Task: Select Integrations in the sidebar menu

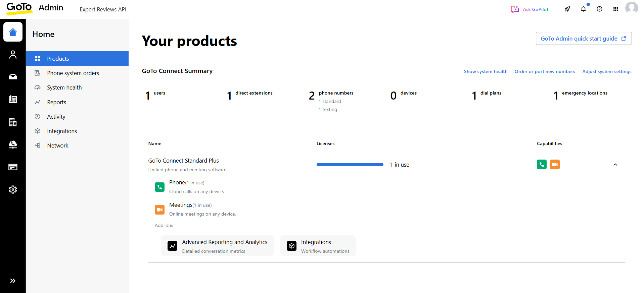Action: [x=77, y=131]
